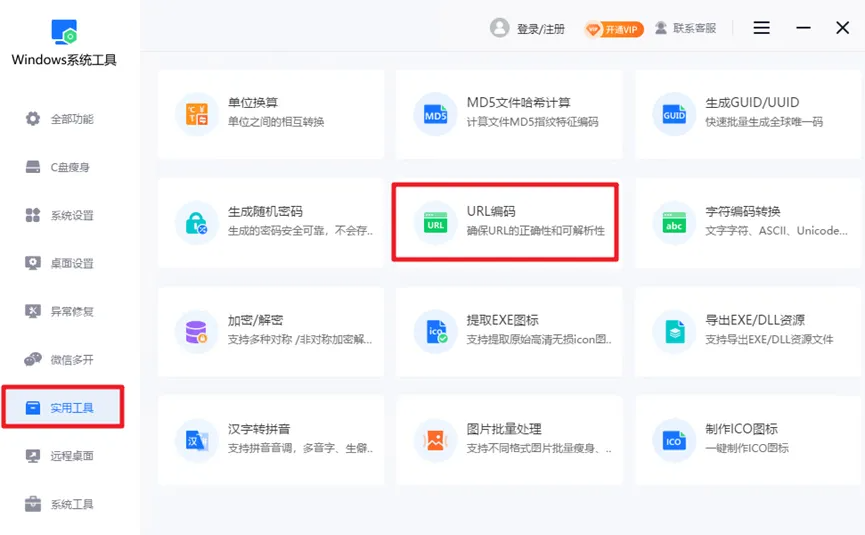Open the 制作ICO图标 title
Image resolution: width=865 pixels, height=535 pixels.
coord(741,429)
